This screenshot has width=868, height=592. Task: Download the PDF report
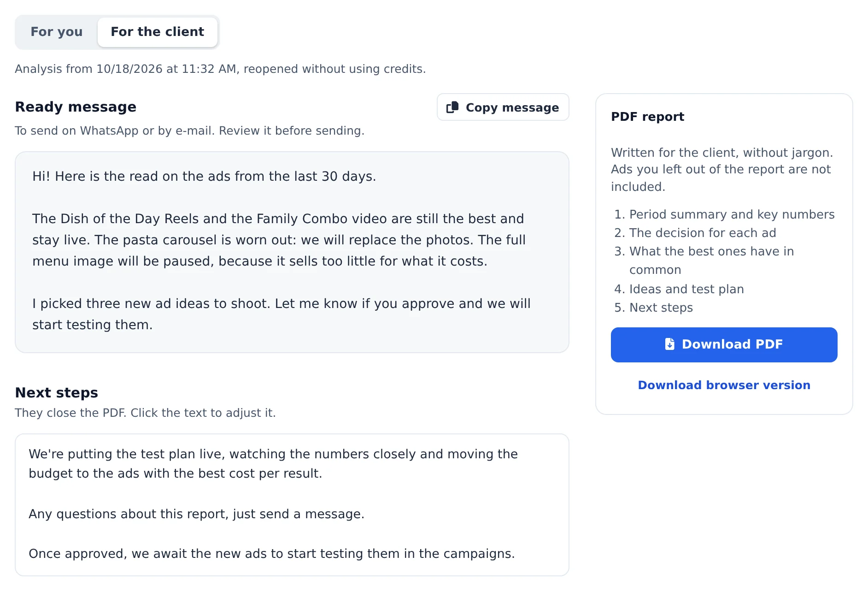[724, 345]
